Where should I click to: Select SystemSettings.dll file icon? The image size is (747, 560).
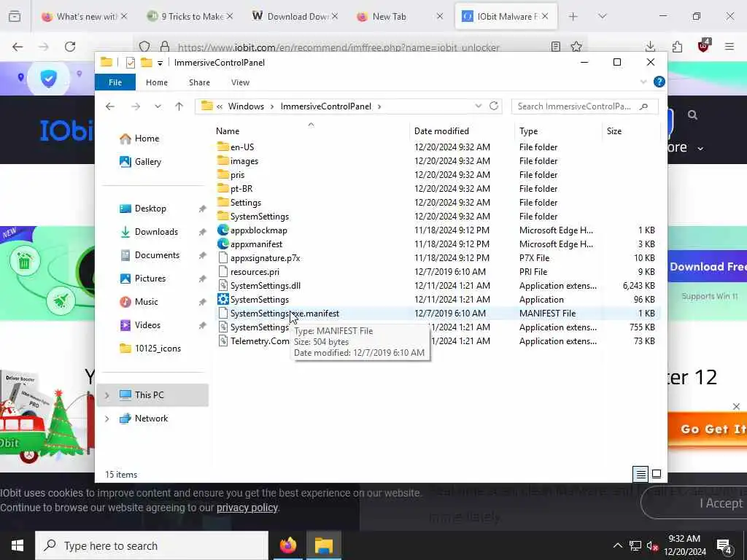[223, 285]
